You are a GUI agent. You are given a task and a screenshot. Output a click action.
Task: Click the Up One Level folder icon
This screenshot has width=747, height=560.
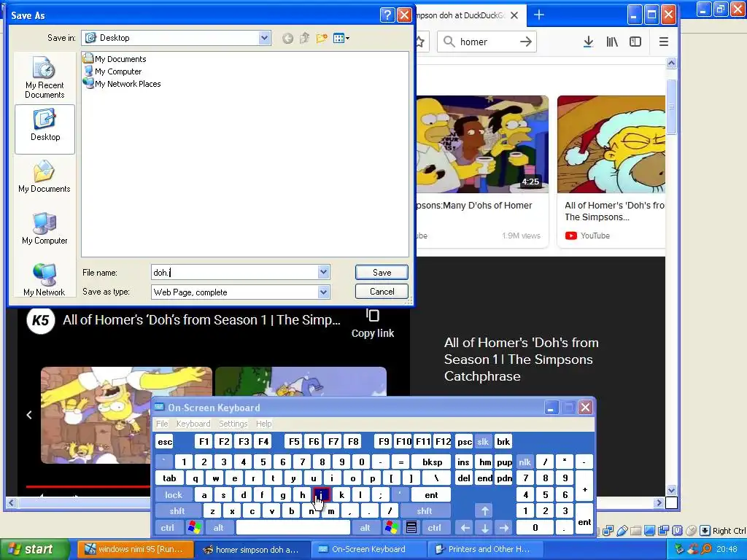pyautogui.click(x=304, y=38)
